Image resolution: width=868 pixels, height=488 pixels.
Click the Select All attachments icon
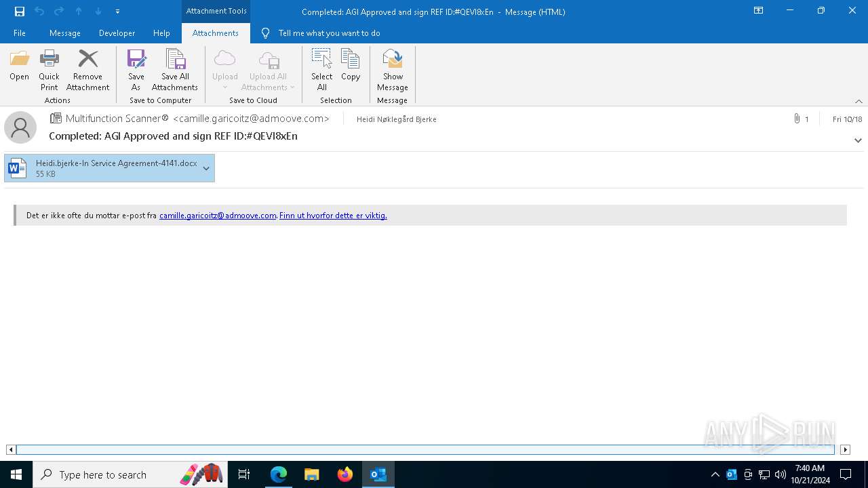click(322, 70)
